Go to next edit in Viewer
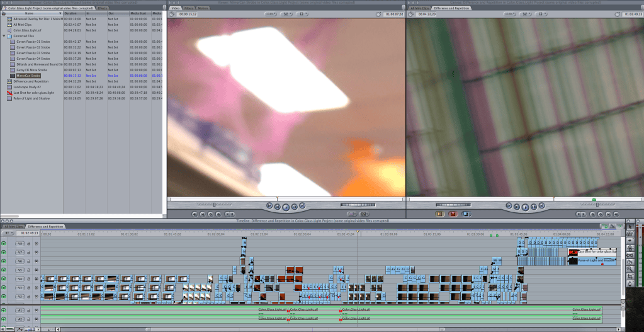Viewport: 644px width, 332px height. (303, 205)
